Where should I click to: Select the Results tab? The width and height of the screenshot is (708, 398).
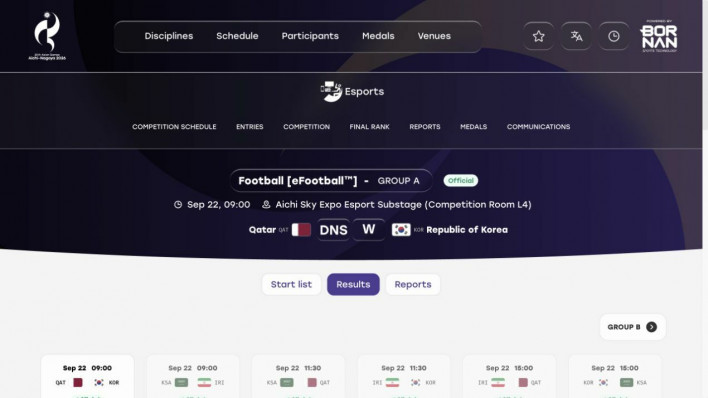point(353,284)
